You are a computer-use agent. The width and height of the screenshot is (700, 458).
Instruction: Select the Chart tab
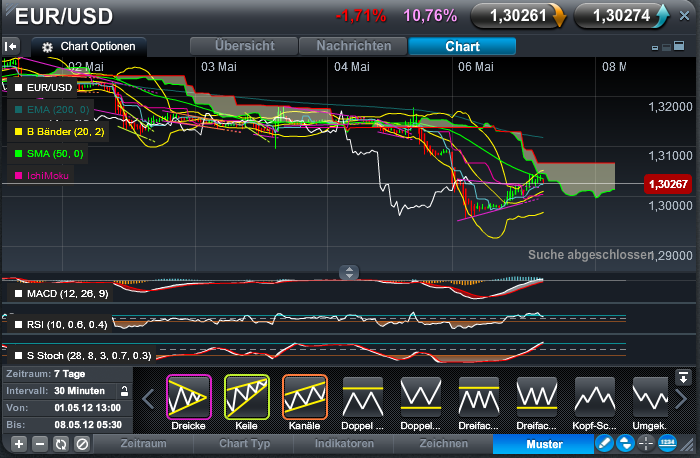pos(462,46)
